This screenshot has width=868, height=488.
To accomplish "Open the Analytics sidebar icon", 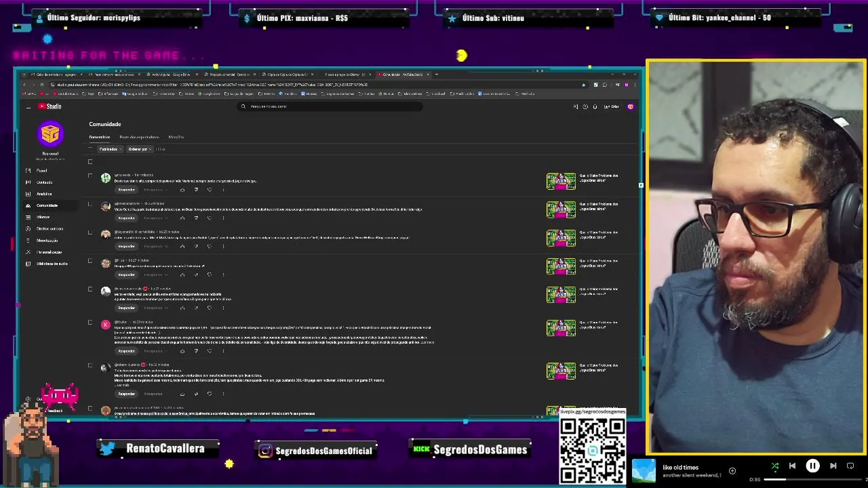I will (x=28, y=194).
